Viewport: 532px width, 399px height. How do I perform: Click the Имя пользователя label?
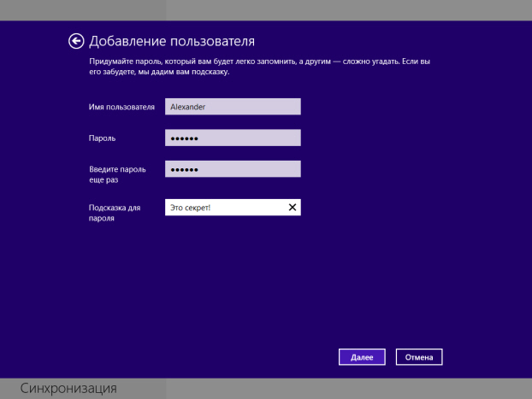coord(121,107)
